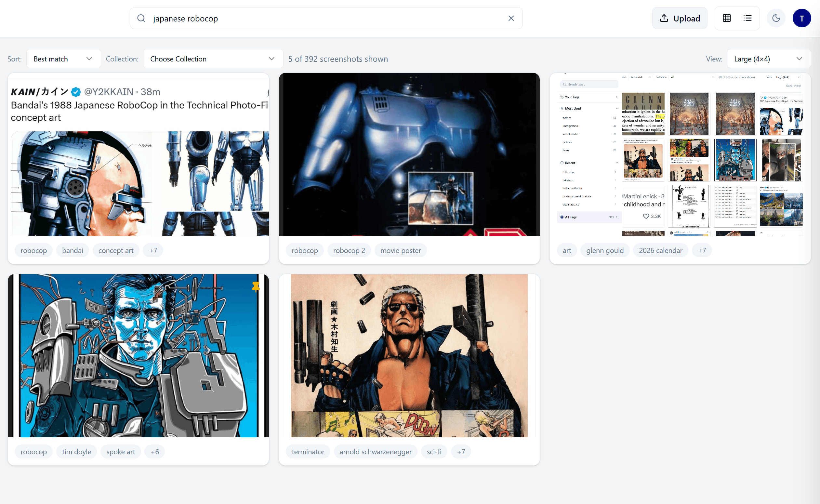Viewport: 820px width, 504px height.
Task: Select the arnold schwarzenegger tag
Action: coord(375,452)
